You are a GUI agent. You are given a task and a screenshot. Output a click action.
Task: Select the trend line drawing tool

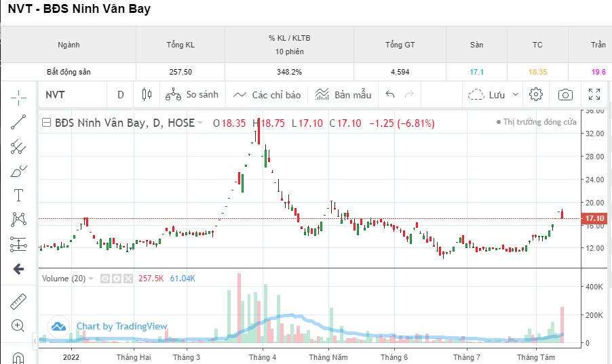(18, 123)
